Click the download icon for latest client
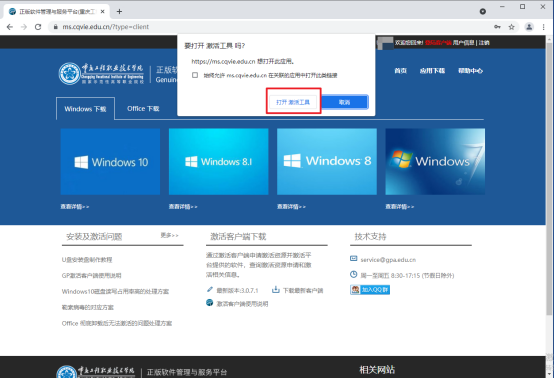Viewport: 554px width, 379px height. point(276,290)
